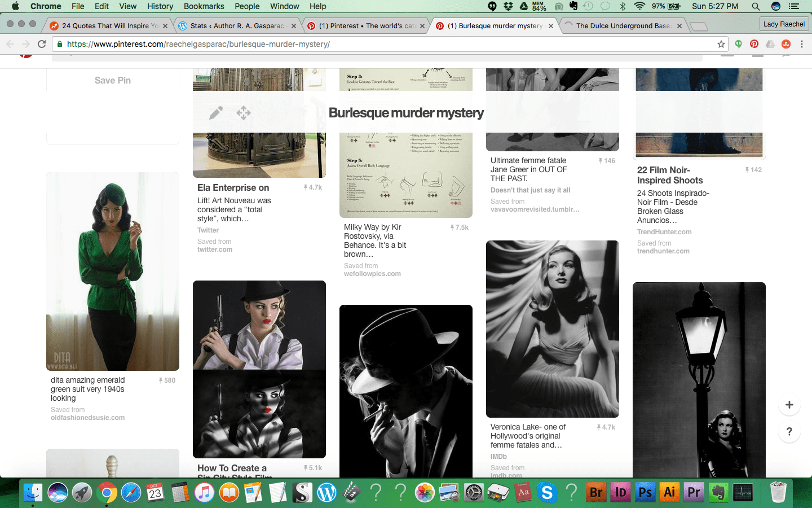
Task: Visit the oldfashionedsusie.com source link
Action: click(87, 418)
